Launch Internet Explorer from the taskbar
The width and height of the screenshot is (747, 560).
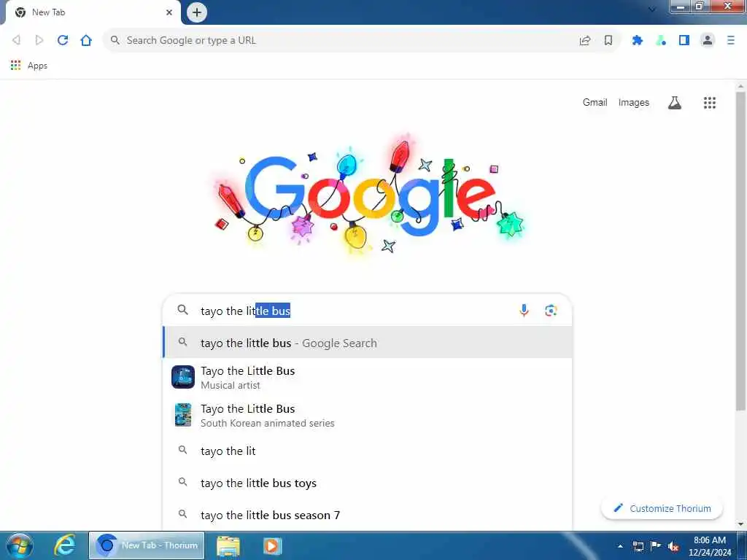[x=64, y=545]
